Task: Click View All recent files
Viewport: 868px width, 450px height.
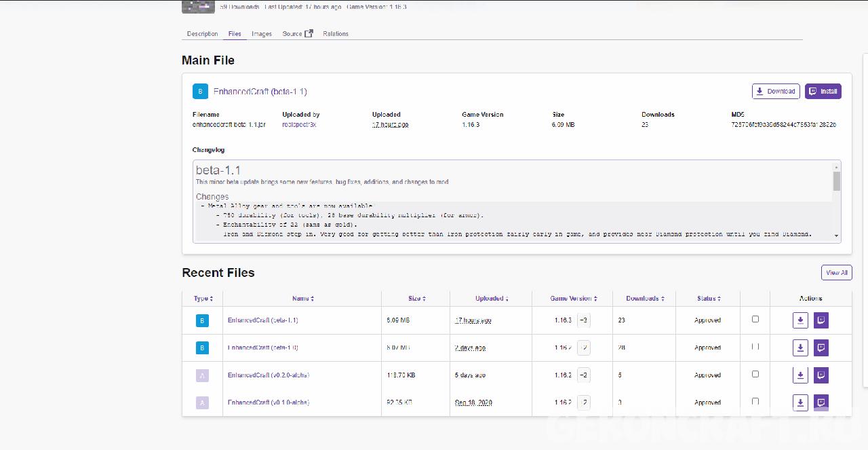Action: (836, 273)
